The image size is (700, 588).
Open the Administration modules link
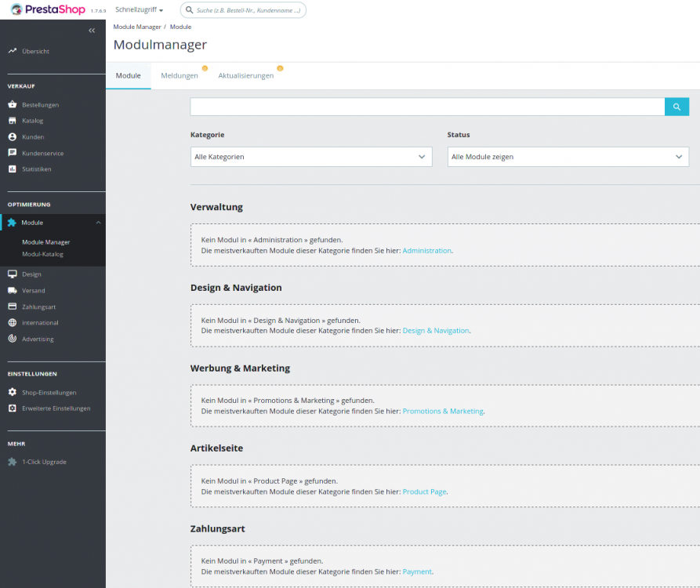[x=427, y=250]
